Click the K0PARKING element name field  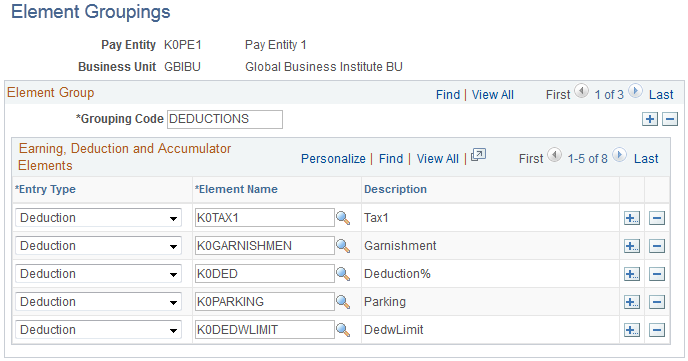(x=265, y=302)
